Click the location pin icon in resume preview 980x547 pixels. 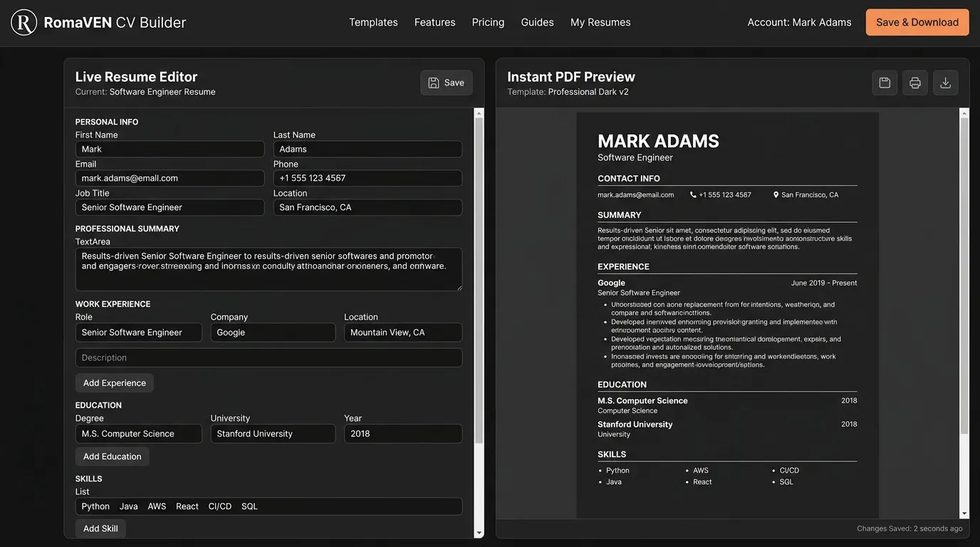point(776,194)
